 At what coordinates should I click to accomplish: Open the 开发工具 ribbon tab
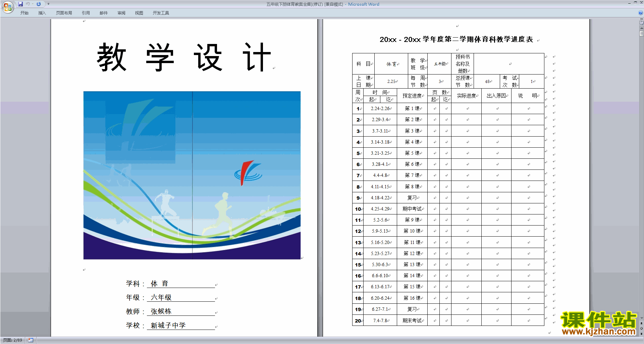click(161, 13)
